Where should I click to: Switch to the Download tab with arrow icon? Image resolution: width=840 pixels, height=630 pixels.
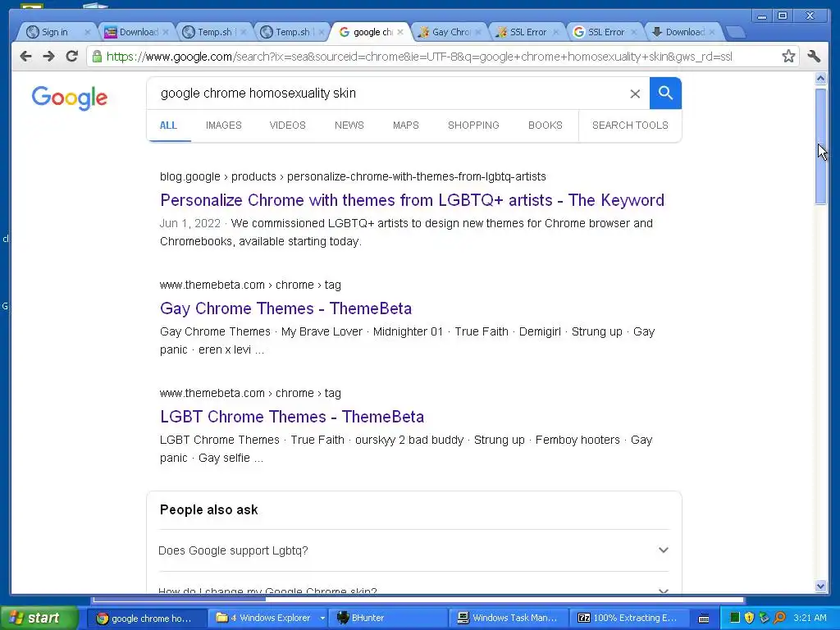coord(685,32)
